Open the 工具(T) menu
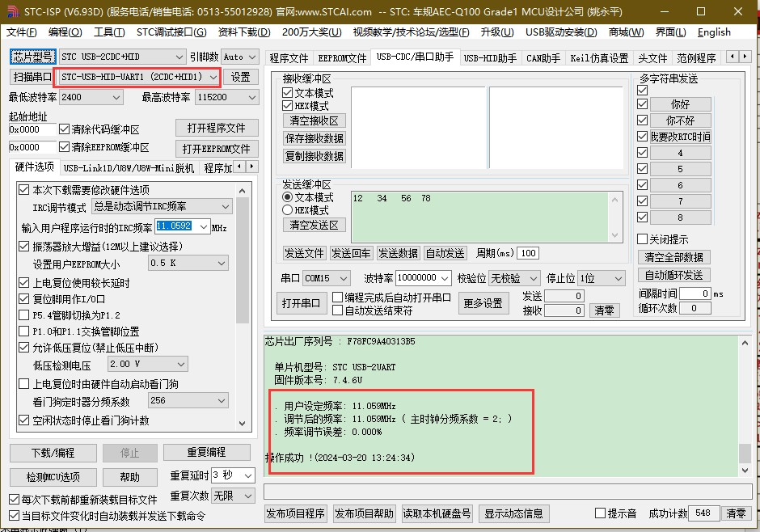The image size is (760, 532). tap(109, 32)
